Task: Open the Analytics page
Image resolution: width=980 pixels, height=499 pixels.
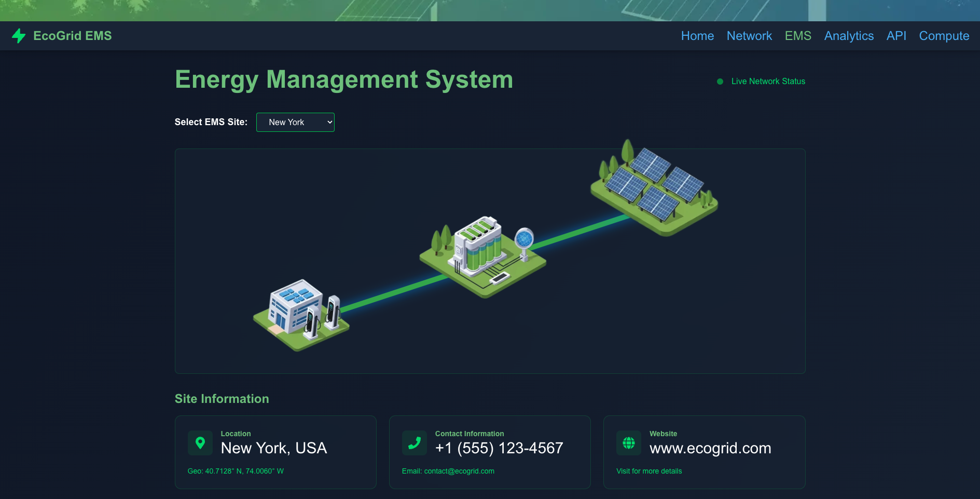Action: point(848,36)
